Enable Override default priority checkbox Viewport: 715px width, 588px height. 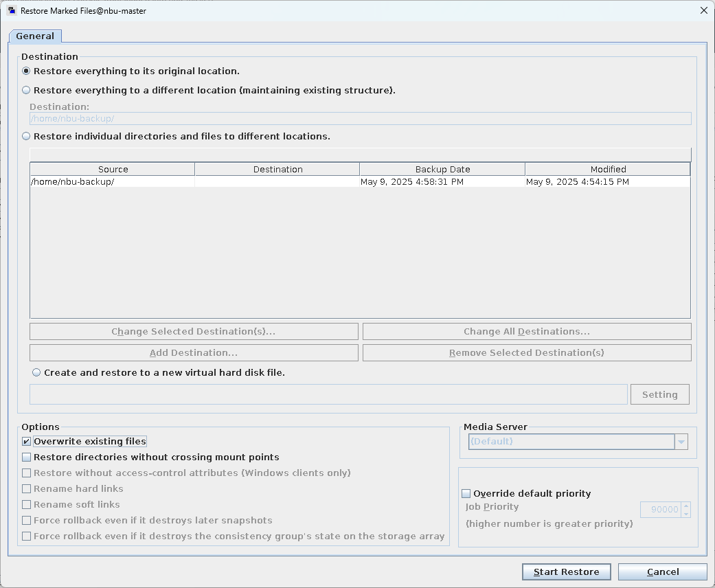tap(466, 493)
